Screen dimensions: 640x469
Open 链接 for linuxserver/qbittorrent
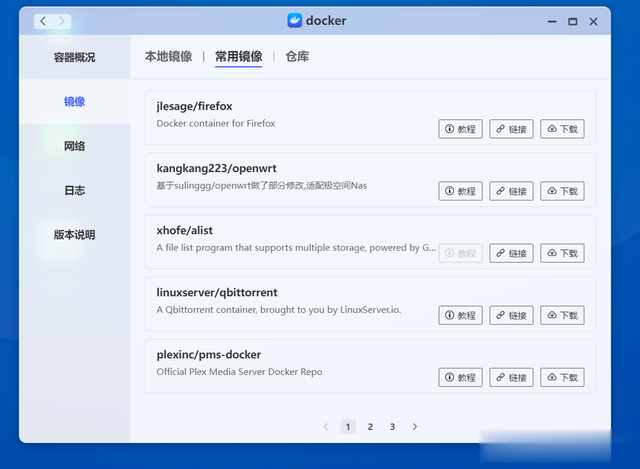coord(511,315)
